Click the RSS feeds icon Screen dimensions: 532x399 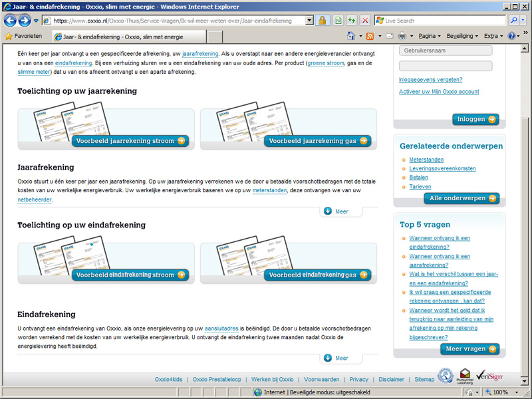coord(370,36)
